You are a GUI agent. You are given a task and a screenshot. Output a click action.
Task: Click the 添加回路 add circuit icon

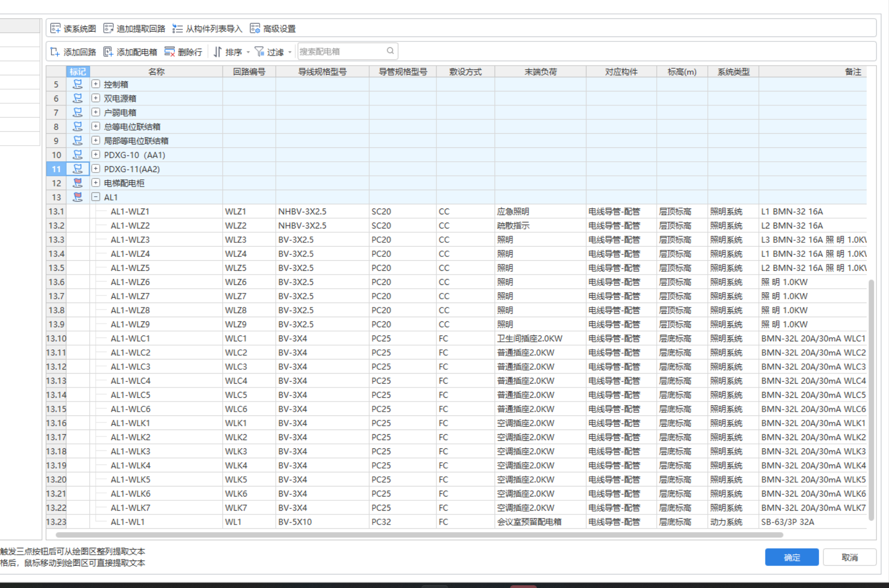coord(55,52)
